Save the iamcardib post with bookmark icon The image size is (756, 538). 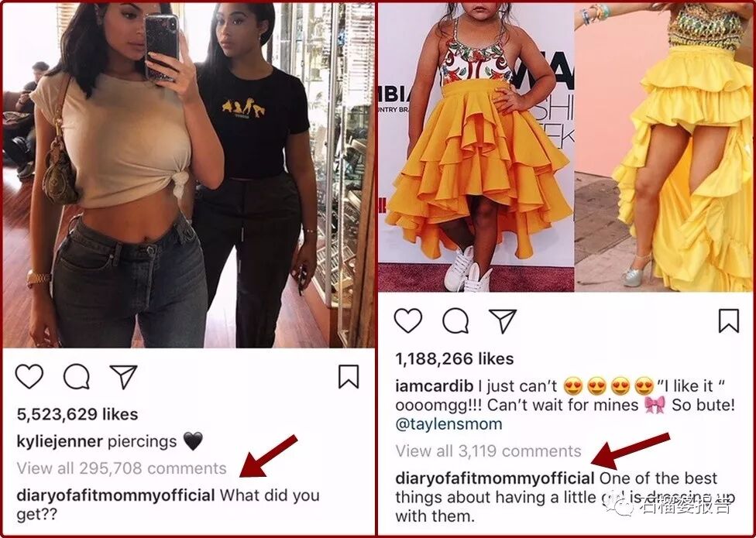[x=729, y=320]
